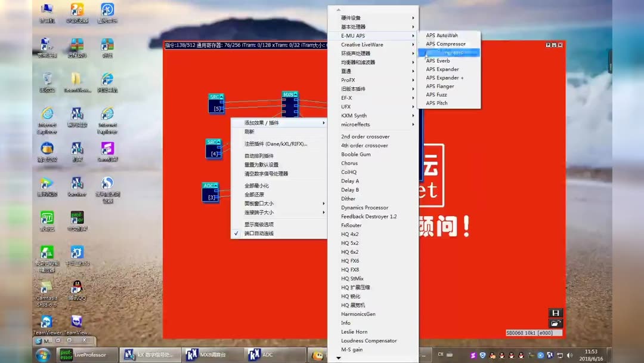
Task: Click the save icon in the window corner
Action: tap(555, 312)
